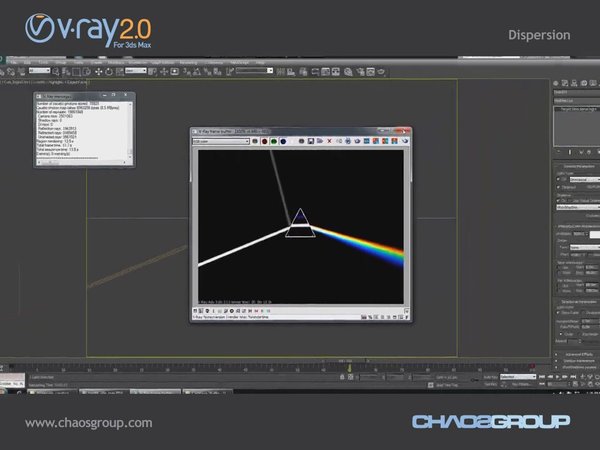Open the Material Editor icon

point(348,72)
